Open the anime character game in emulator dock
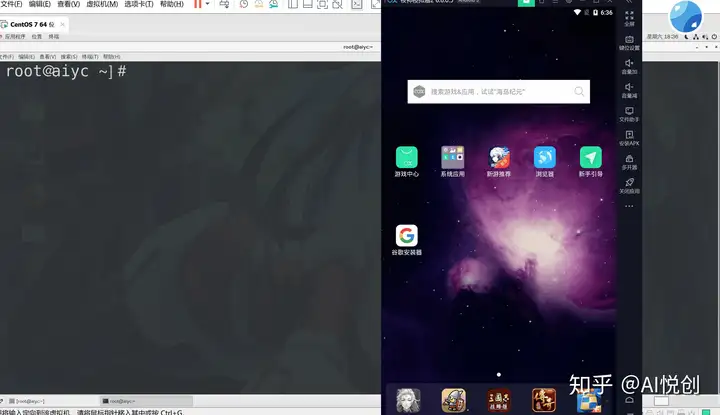This screenshot has height=415, width=720. click(x=408, y=400)
